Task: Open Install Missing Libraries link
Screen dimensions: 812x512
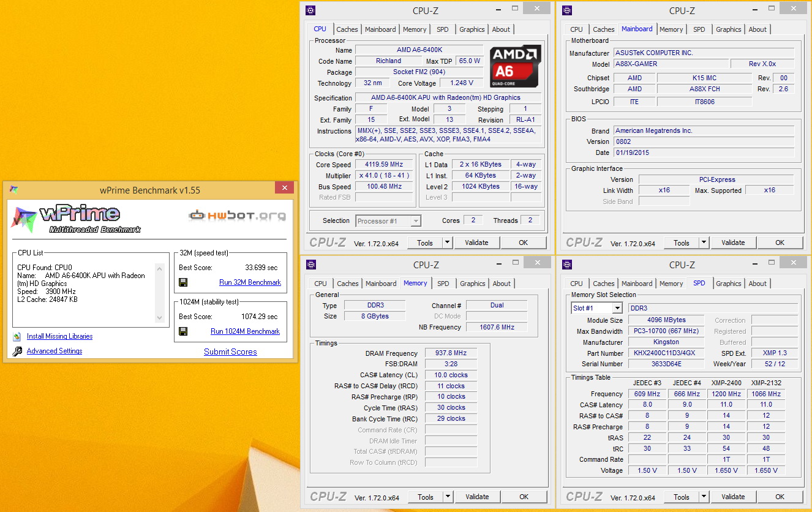Action: pos(60,336)
